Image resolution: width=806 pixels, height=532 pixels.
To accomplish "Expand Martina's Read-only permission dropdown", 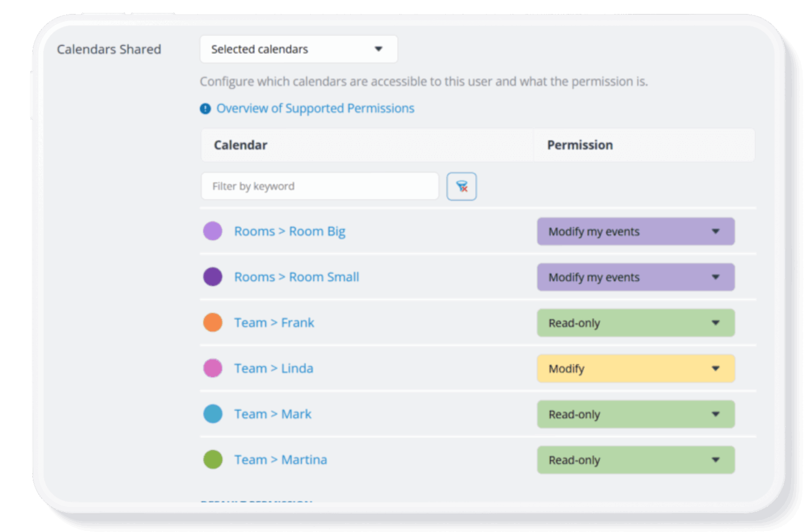I will click(x=635, y=460).
